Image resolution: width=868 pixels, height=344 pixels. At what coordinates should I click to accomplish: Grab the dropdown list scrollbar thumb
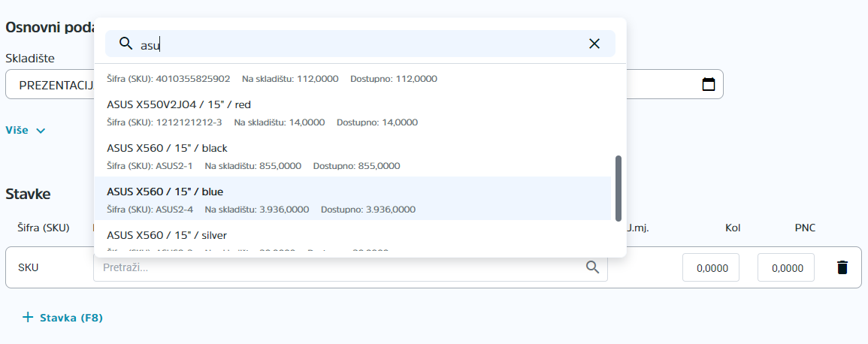(x=618, y=188)
